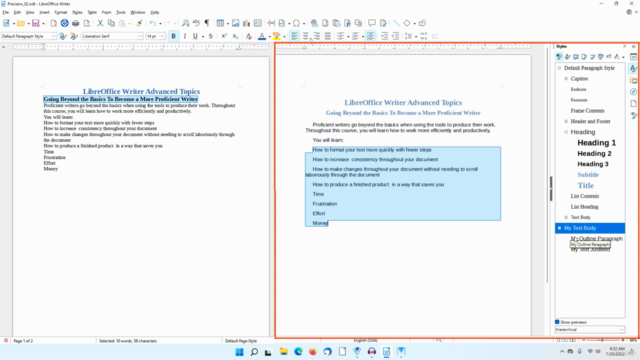
Task: Open the Tools menu
Action: [121, 12]
